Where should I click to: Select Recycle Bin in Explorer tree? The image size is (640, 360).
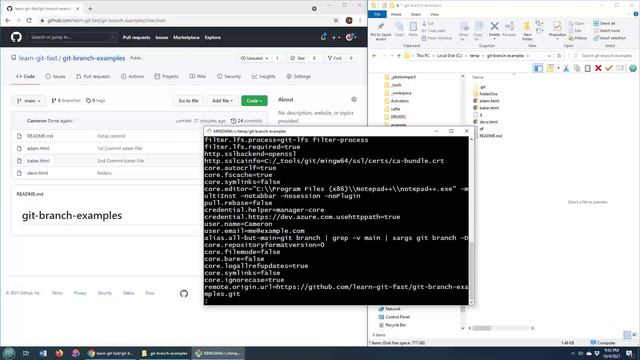point(392,325)
